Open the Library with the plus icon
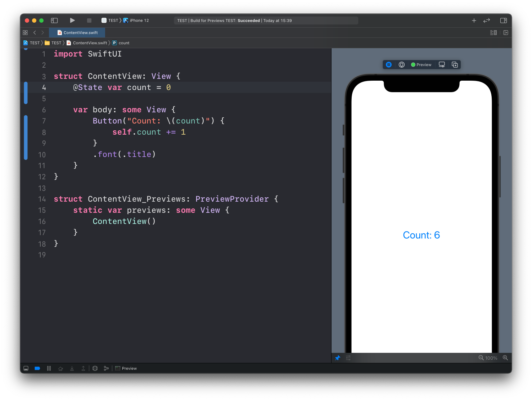 [474, 21]
